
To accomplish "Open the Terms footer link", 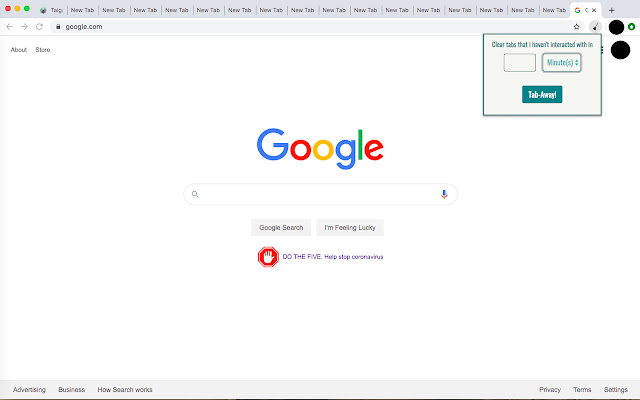I will click(x=582, y=390).
